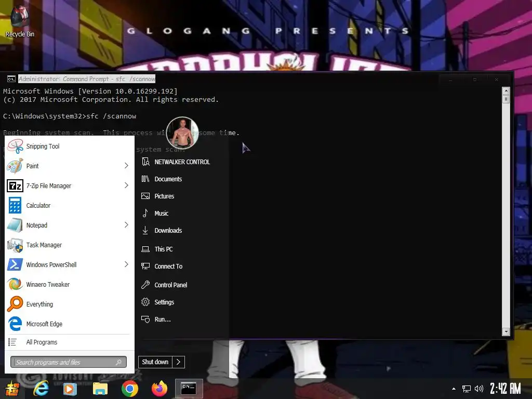The width and height of the screenshot is (532, 399).
Task: Open This PC
Action: [x=157, y=249]
